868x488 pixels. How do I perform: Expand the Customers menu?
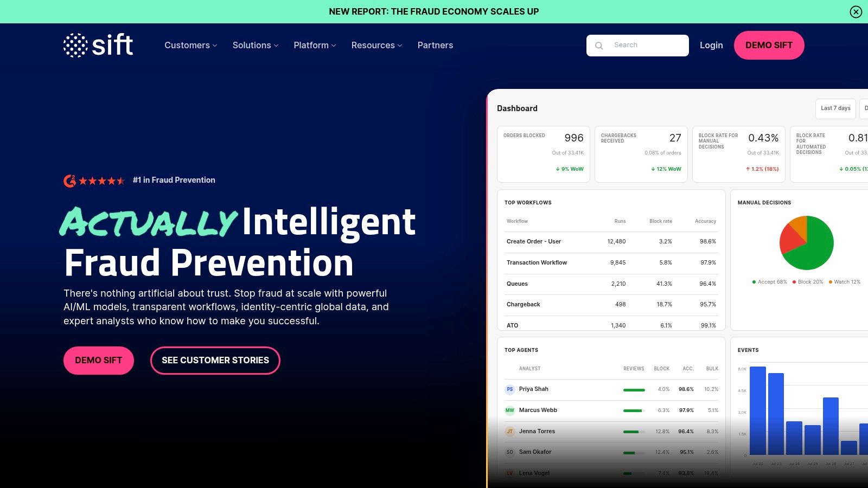click(x=191, y=46)
